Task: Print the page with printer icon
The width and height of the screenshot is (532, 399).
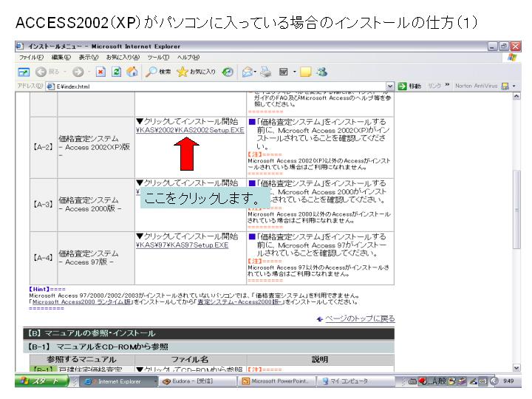Action: (x=266, y=72)
